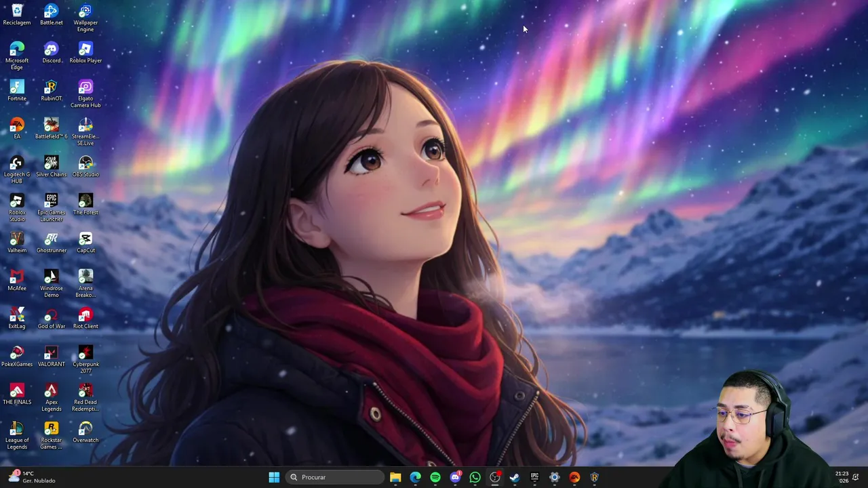868x488 pixels.
Task: Select the ExitLag desktop icon
Action: [17, 319]
